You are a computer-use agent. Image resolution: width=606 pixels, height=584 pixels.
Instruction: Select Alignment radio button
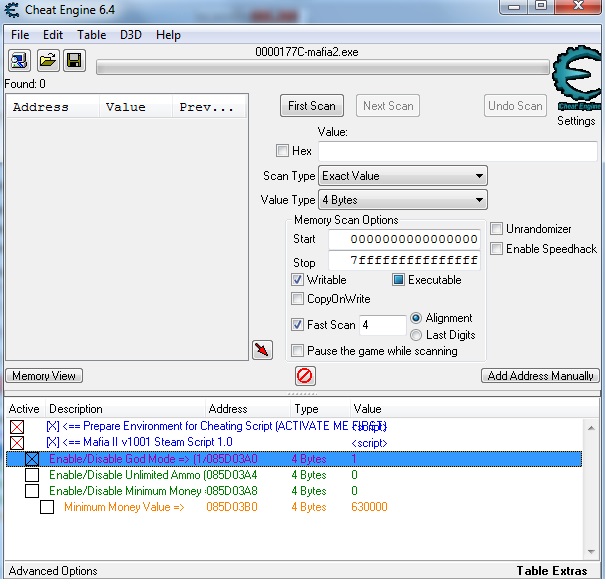[x=416, y=318]
